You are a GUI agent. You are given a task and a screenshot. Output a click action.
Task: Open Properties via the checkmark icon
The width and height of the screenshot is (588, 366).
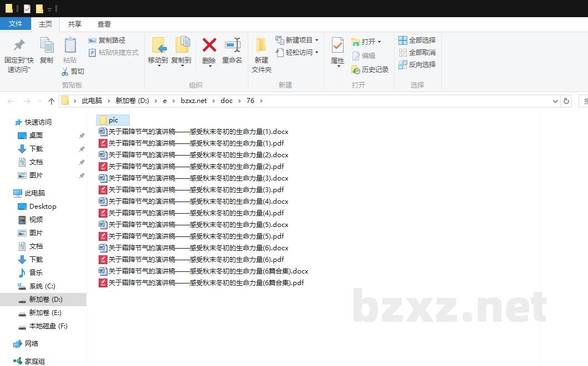pos(337,45)
